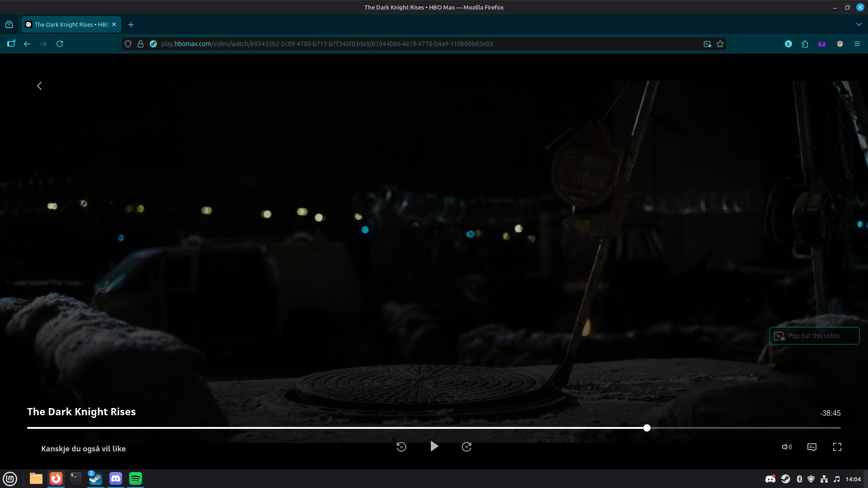
Task: Click the address bar URL
Action: [327, 44]
